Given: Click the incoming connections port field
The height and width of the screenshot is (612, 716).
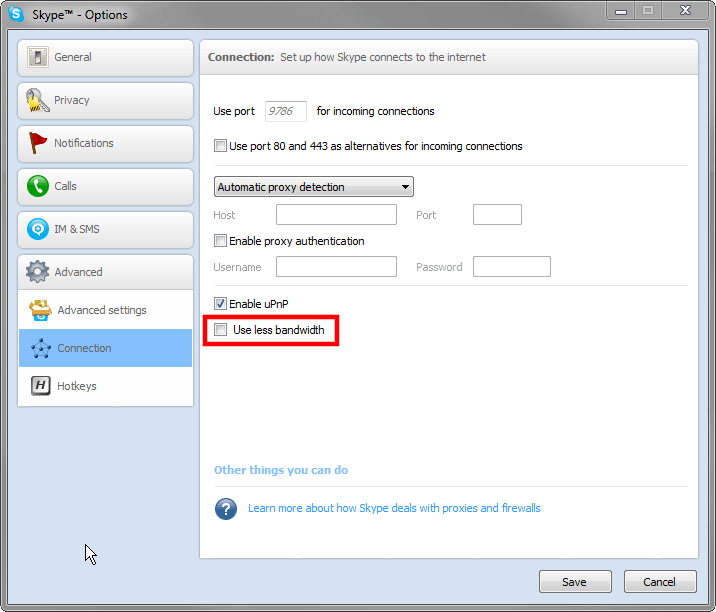Looking at the screenshot, I should (285, 112).
